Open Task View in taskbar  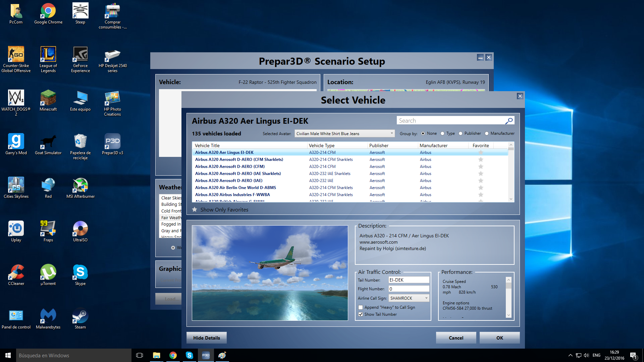[140, 355]
